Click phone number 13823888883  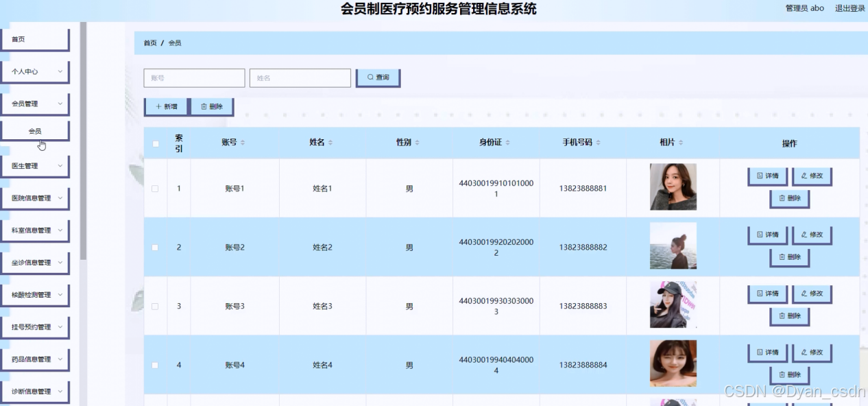click(583, 307)
